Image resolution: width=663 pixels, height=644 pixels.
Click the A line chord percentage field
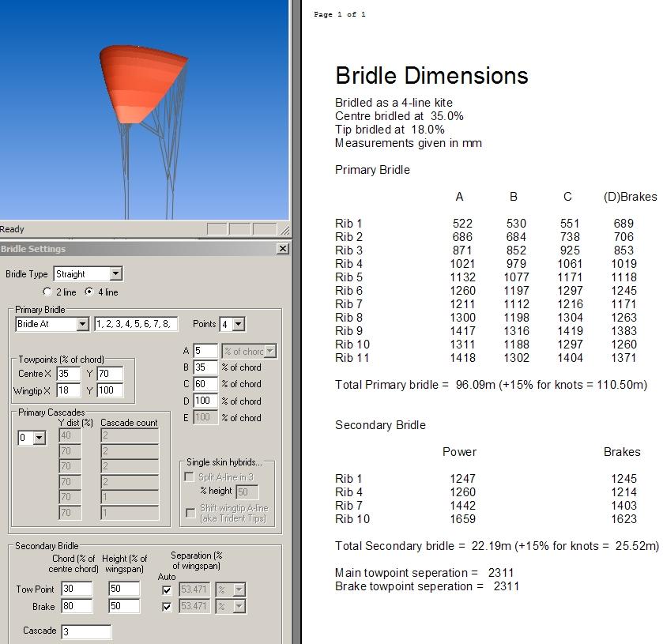click(205, 351)
